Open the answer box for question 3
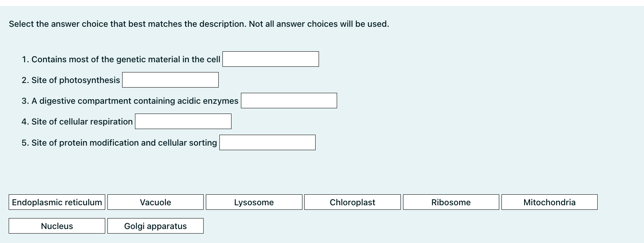The width and height of the screenshot is (644, 243). tap(289, 100)
